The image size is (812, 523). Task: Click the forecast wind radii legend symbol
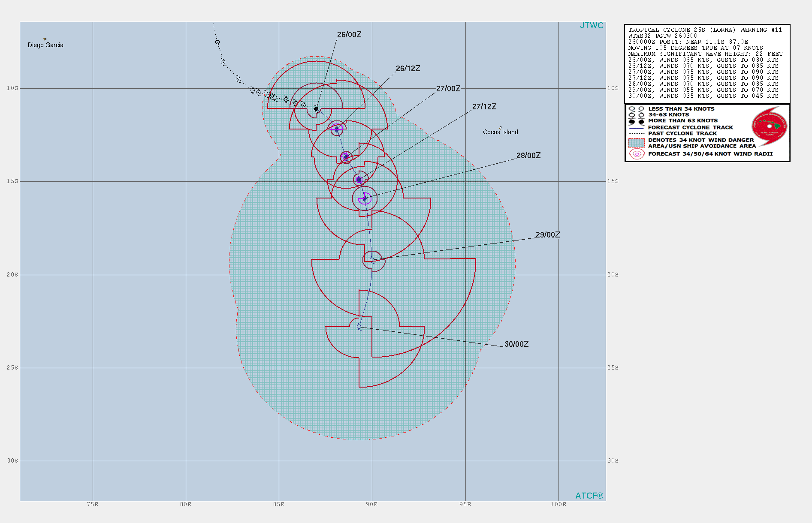tap(637, 154)
